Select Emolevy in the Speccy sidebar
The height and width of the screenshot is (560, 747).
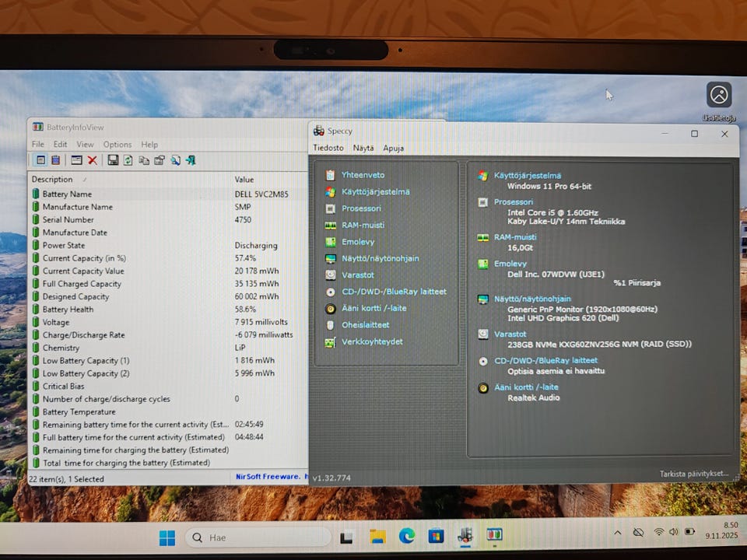pyautogui.click(x=358, y=242)
